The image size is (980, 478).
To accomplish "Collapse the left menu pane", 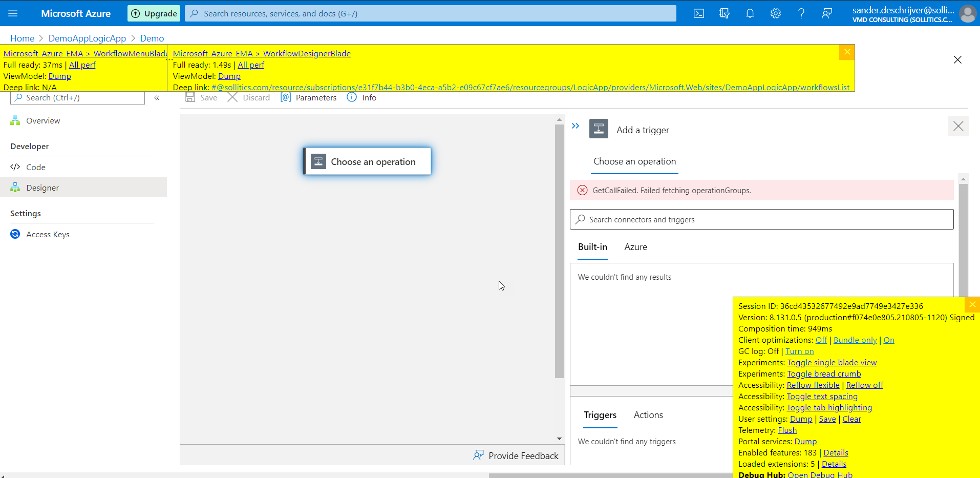I will [157, 98].
